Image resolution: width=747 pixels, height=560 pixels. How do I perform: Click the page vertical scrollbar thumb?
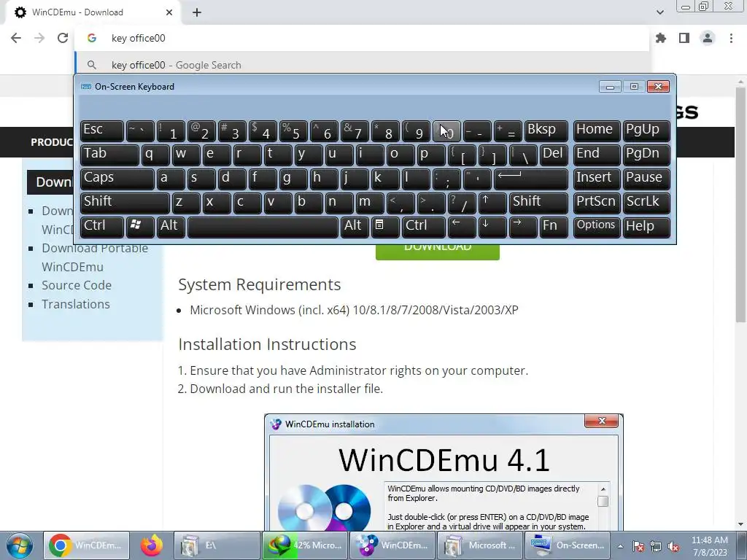[740, 205]
